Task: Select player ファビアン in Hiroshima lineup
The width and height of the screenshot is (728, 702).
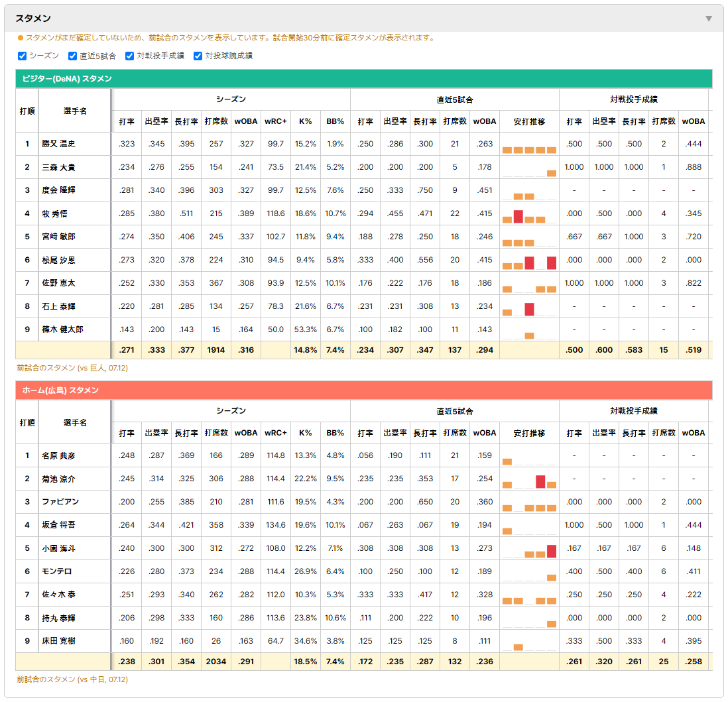Action: pos(60,502)
